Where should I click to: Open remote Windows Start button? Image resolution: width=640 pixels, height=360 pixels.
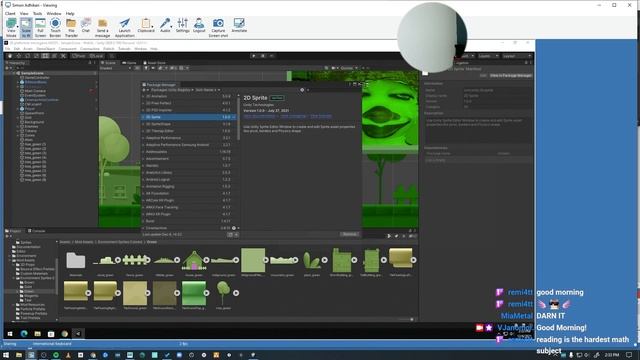tap(10, 333)
